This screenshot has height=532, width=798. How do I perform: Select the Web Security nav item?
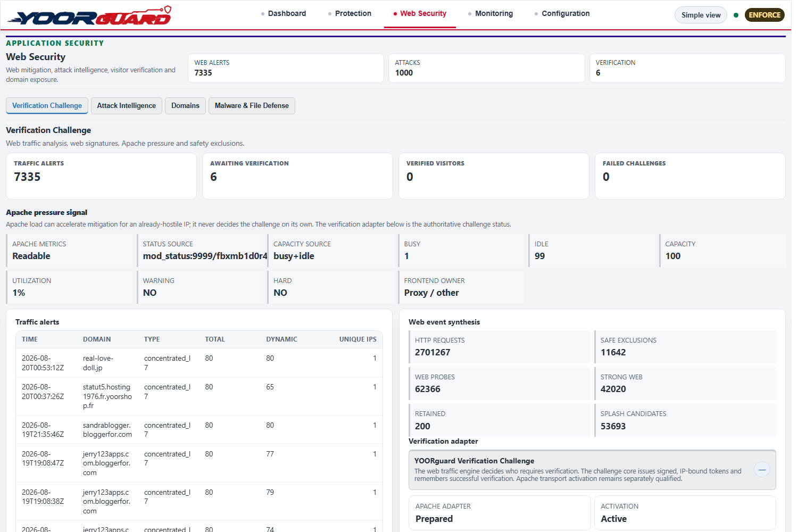pos(420,14)
